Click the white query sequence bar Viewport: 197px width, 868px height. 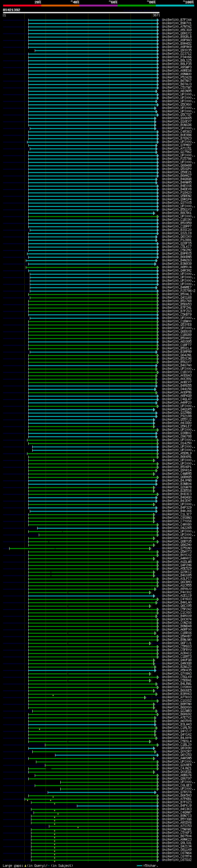tap(81, 12)
